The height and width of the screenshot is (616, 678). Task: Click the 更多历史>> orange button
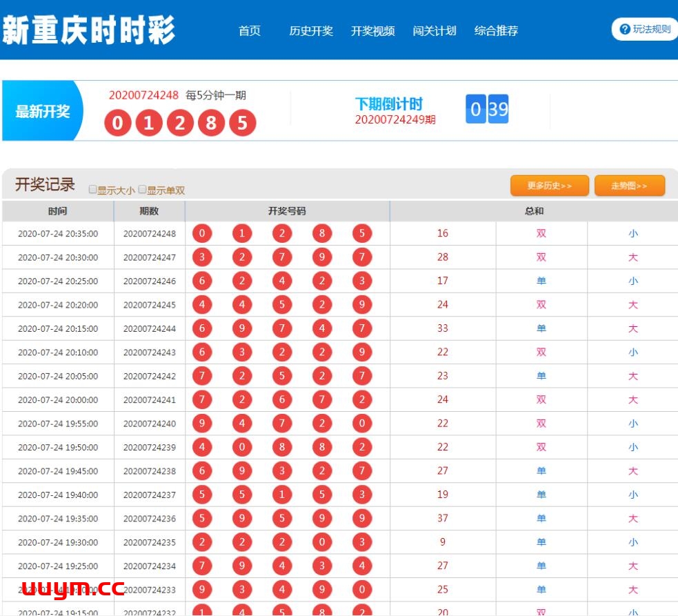coord(549,185)
